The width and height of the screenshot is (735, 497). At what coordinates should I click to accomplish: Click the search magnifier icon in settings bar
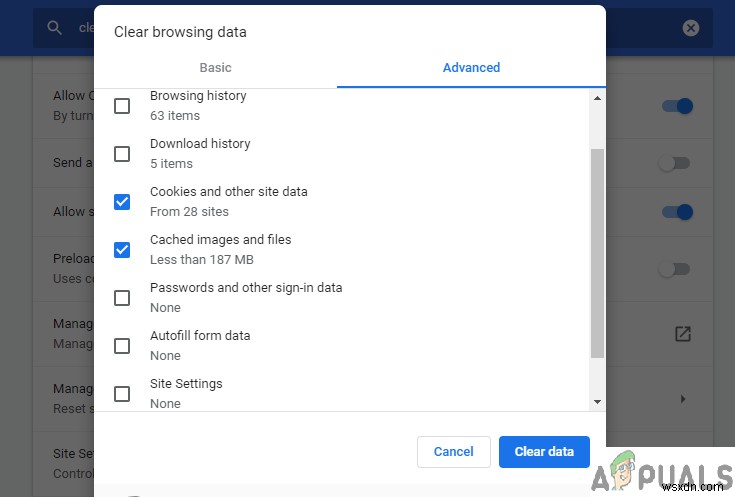click(56, 28)
